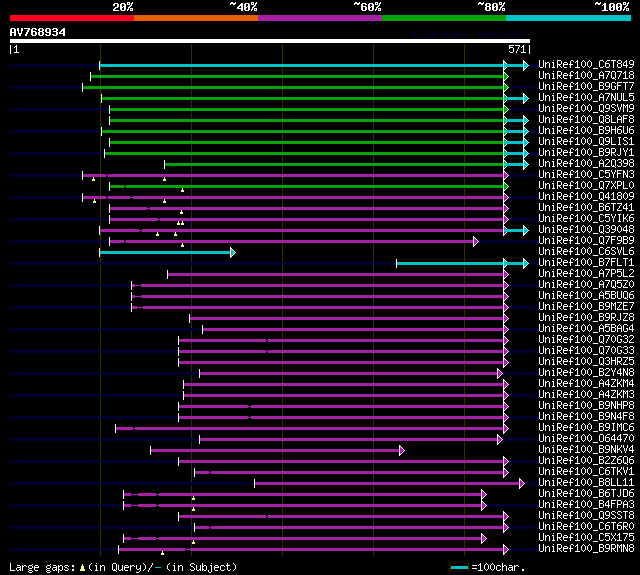Image resolution: width=640 pixels, height=575 pixels.
Task: Select the UniRef100_B9RJY1 label
Action: tap(586, 153)
